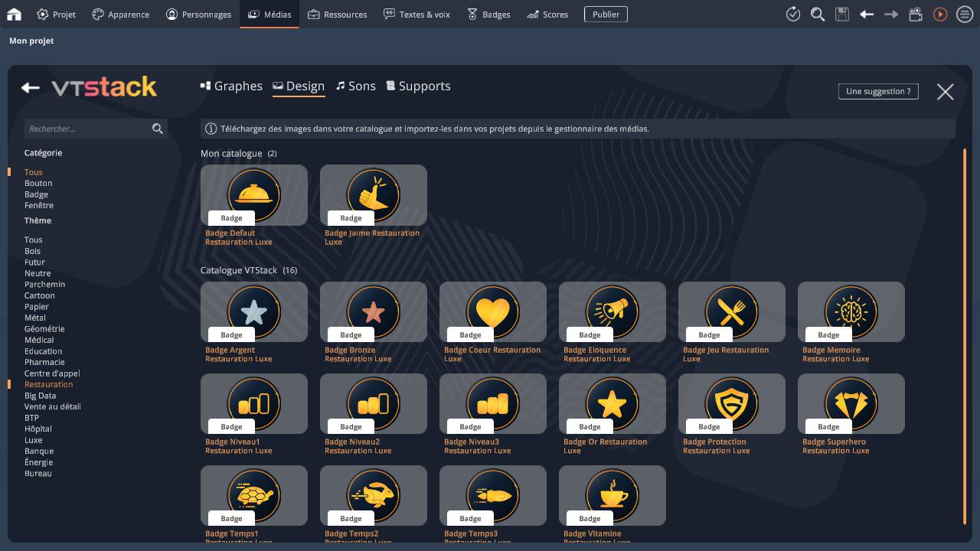980x551 pixels.
Task: Open the Médias menu
Action: click(269, 14)
